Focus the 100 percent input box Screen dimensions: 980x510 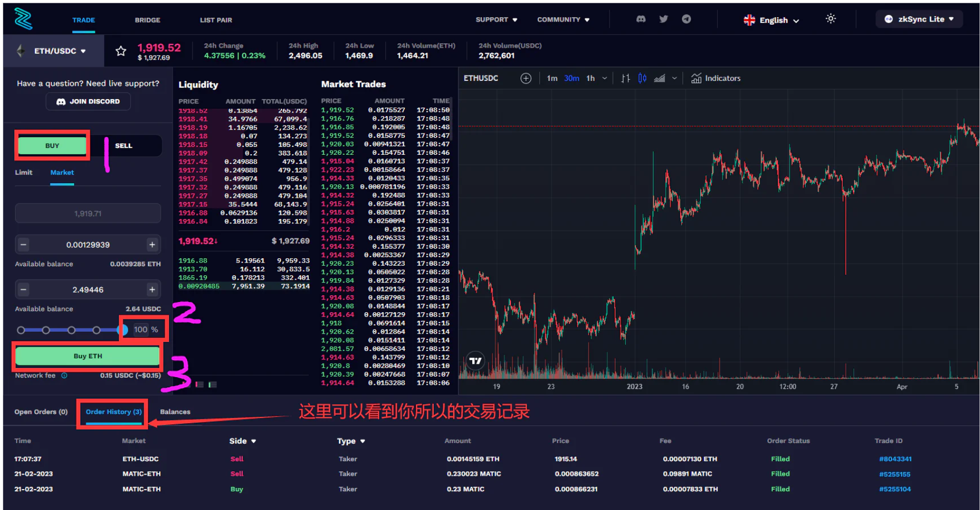141,330
